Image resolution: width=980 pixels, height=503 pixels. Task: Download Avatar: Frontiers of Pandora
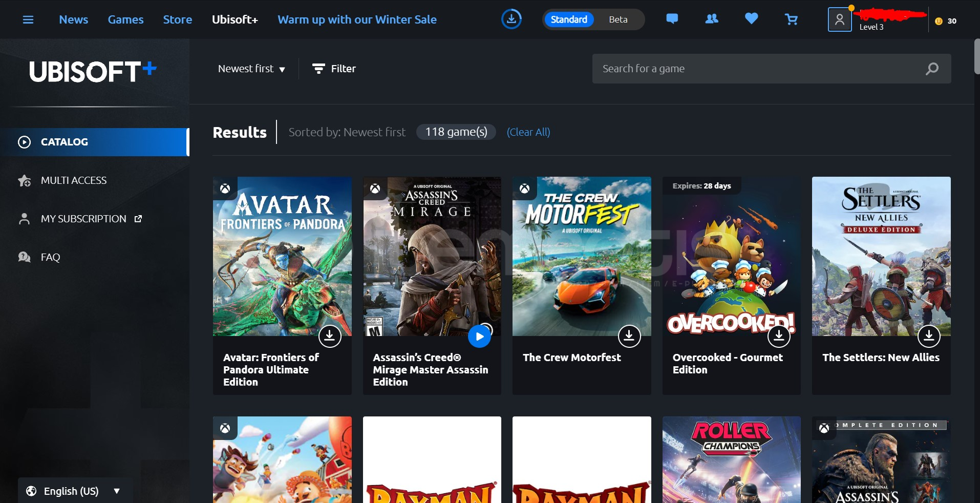click(330, 336)
